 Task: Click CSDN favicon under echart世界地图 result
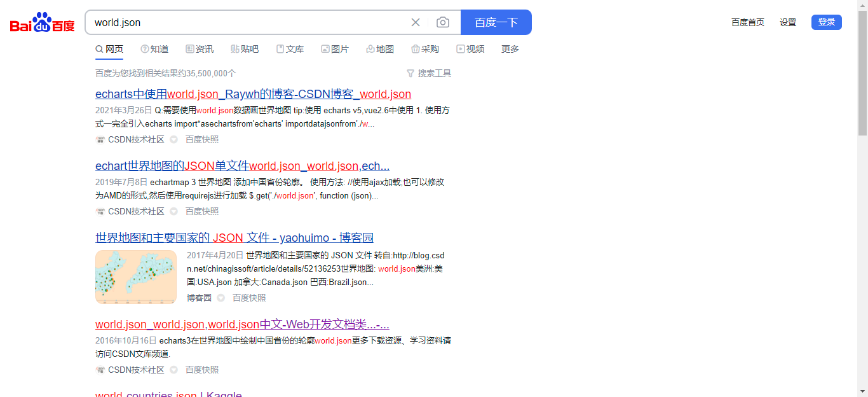point(100,211)
